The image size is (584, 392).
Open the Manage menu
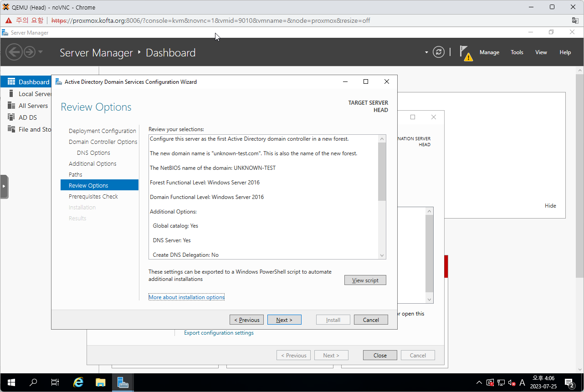point(489,52)
